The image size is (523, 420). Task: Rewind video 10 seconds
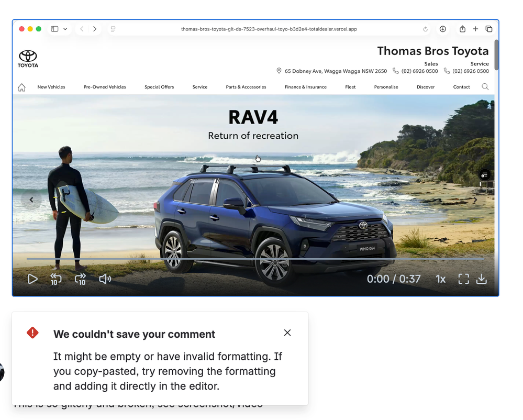point(56,279)
